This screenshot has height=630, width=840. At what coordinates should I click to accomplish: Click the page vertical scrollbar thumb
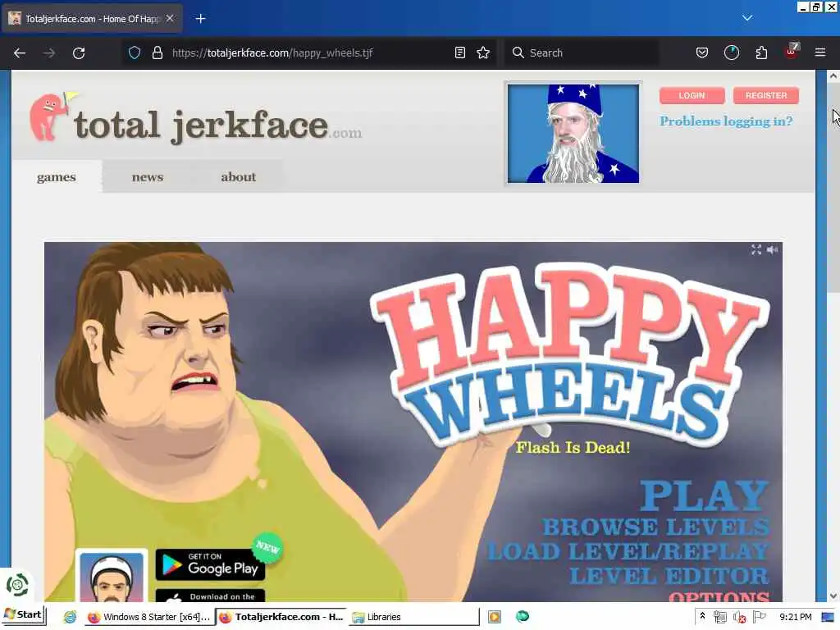pyautogui.click(x=833, y=188)
